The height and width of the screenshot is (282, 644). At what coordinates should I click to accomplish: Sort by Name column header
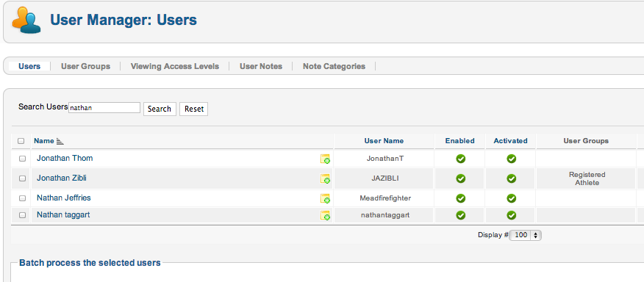[x=44, y=141]
